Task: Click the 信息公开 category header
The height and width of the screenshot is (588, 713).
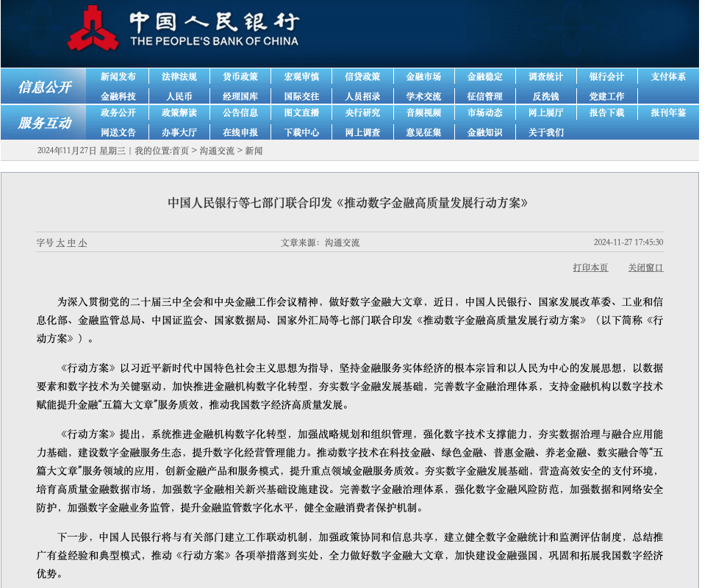Action: coord(45,87)
